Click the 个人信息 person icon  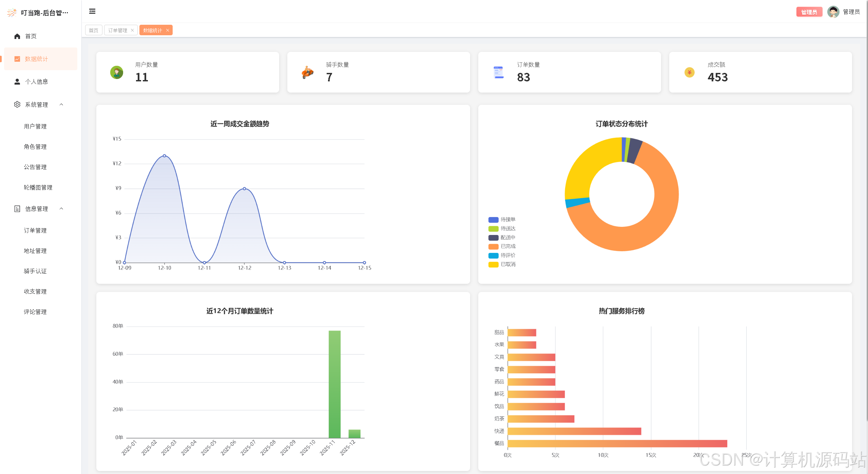[x=17, y=81]
